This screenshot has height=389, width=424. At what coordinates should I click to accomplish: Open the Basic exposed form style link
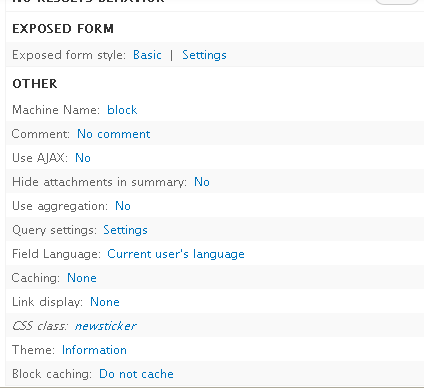tap(147, 55)
